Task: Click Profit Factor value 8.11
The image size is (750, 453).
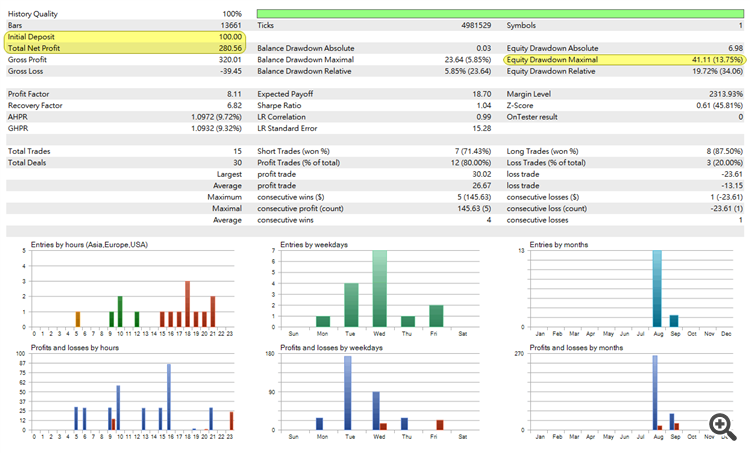Action: (234, 94)
